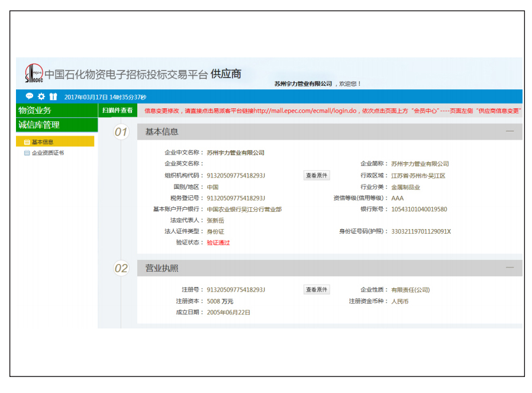Click the 注册资本 value 5008 万元
Image resolution: width=532 pixels, height=393 pixels.
[x=220, y=301]
